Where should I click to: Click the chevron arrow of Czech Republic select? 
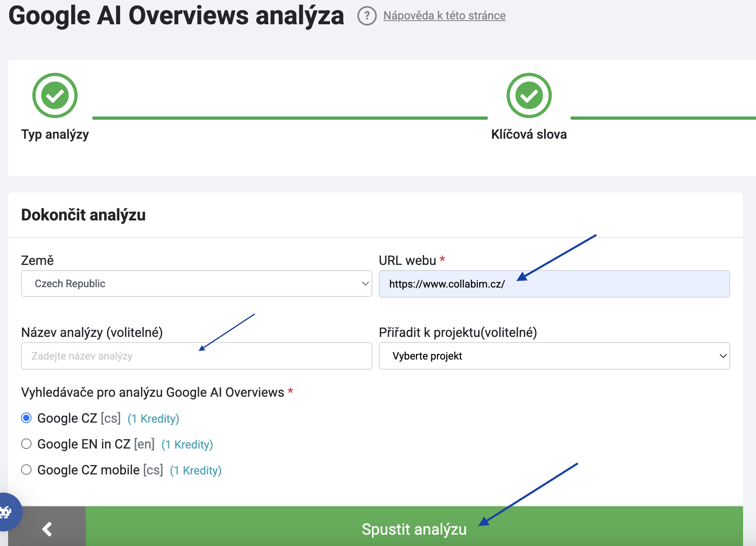pyautogui.click(x=365, y=284)
